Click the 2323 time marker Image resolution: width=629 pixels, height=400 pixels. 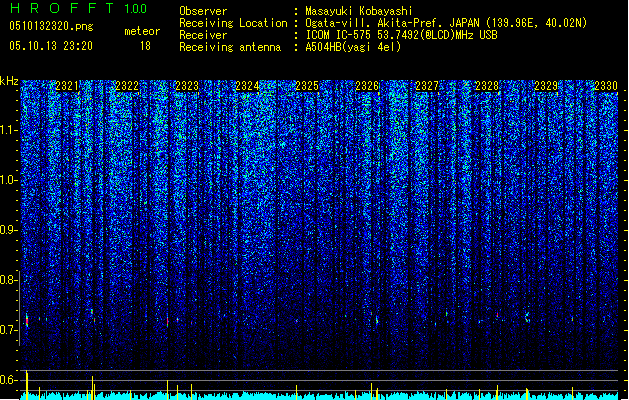click(187, 86)
